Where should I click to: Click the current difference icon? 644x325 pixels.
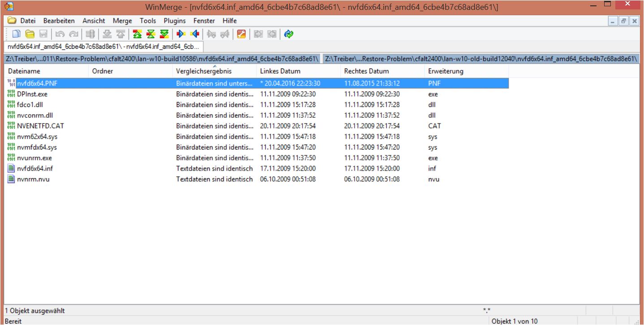coord(151,34)
